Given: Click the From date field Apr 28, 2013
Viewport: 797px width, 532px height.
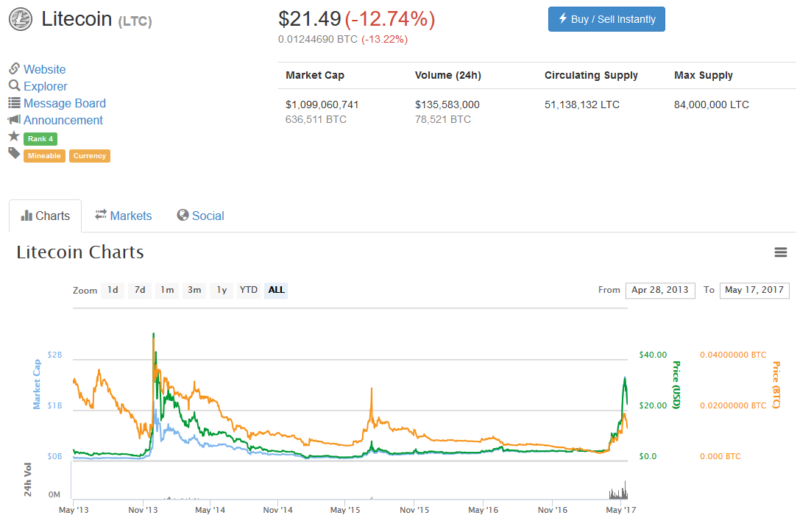Looking at the screenshot, I should tap(660, 290).
